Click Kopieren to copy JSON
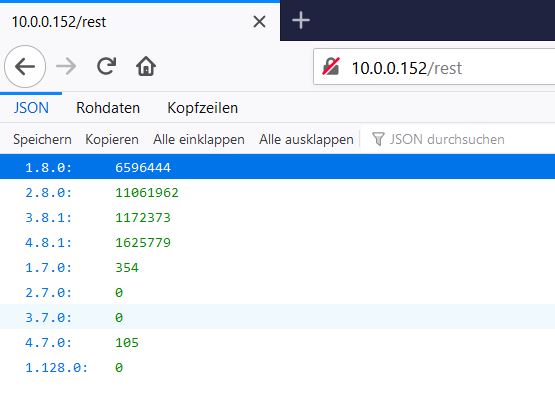 pos(112,139)
